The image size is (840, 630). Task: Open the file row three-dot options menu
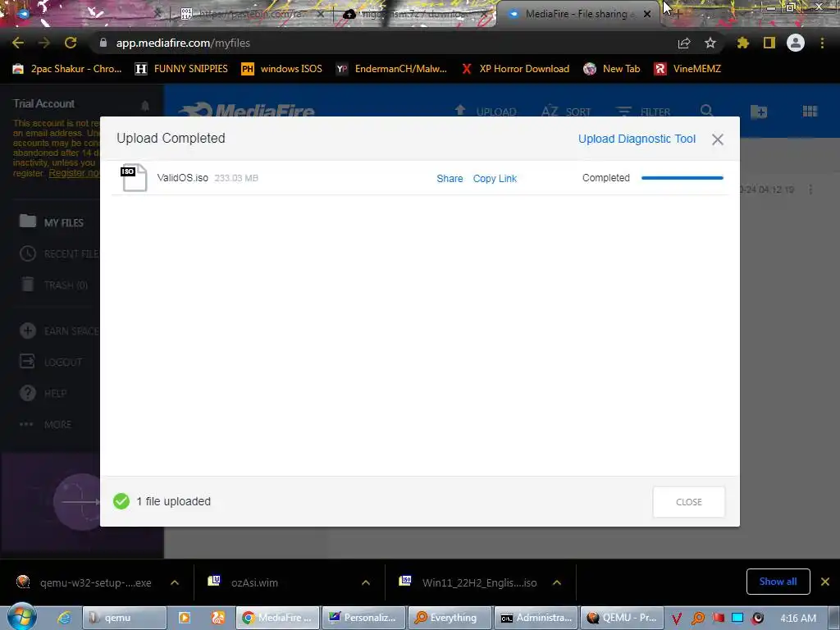coord(810,189)
